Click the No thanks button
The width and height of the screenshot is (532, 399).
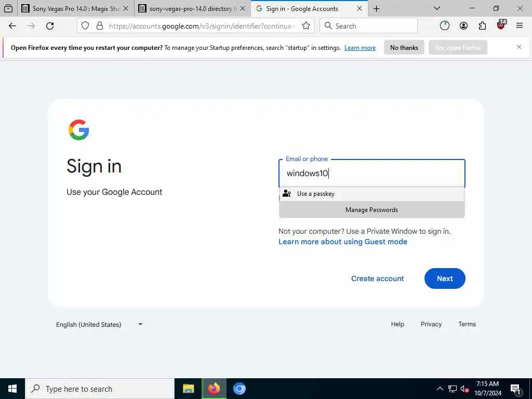pos(404,47)
